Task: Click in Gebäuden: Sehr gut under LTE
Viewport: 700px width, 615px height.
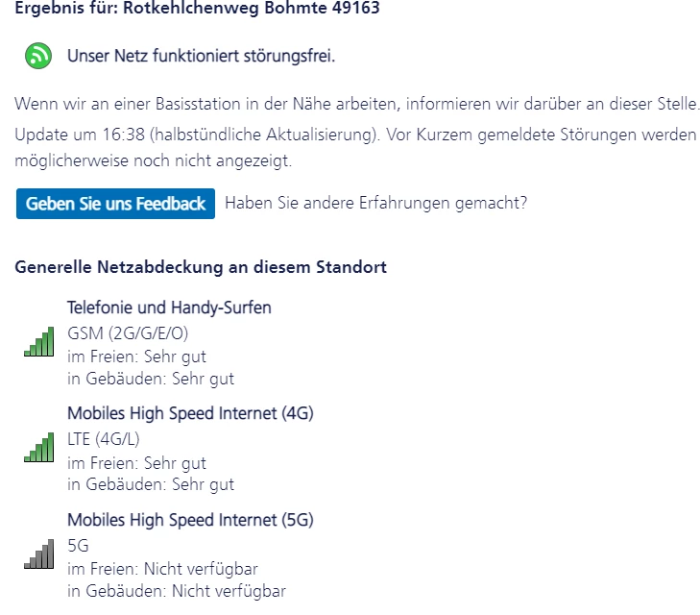Action: (151, 484)
